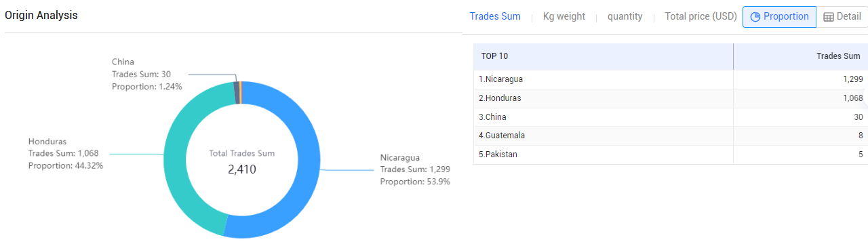The width and height of the screenshot is (868, 246).
Task: Open the Total price (USD) tab
Action: (701, 16)
